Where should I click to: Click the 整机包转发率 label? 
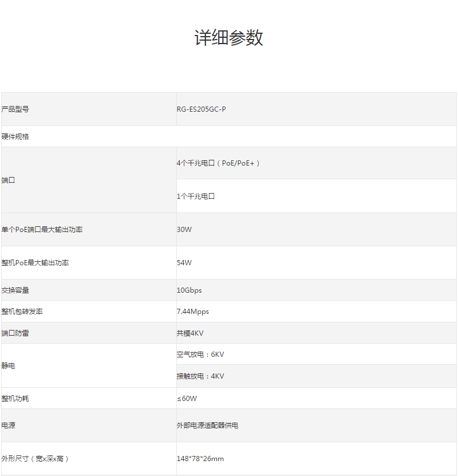point(22,312)
